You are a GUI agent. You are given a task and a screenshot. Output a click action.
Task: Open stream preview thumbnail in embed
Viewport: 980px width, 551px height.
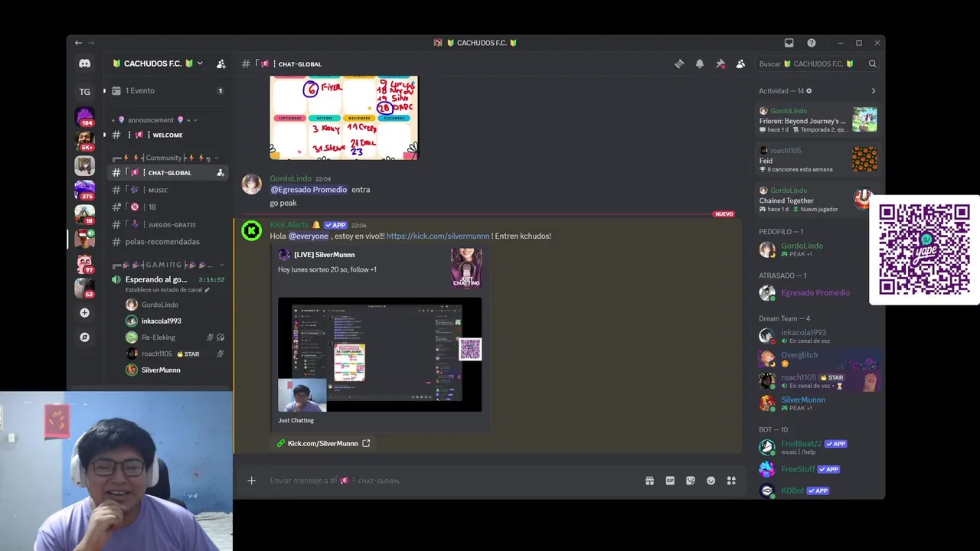[380, 355]
